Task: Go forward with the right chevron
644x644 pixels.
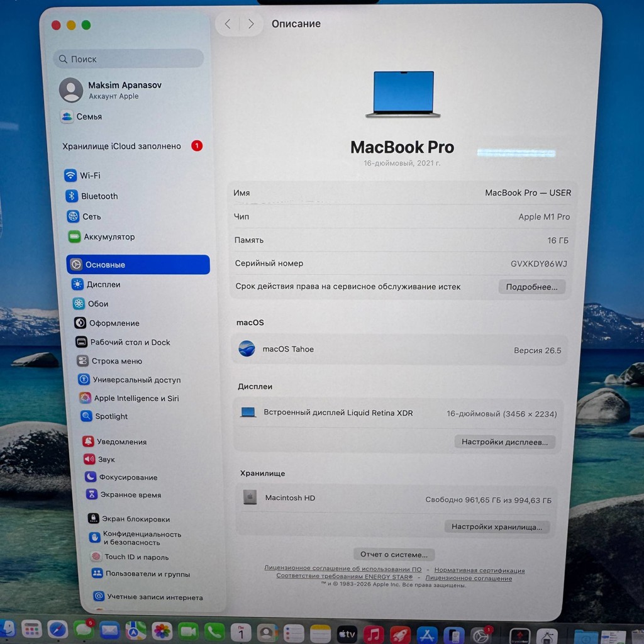Action: pyautogui.click(x=251, y=24)
